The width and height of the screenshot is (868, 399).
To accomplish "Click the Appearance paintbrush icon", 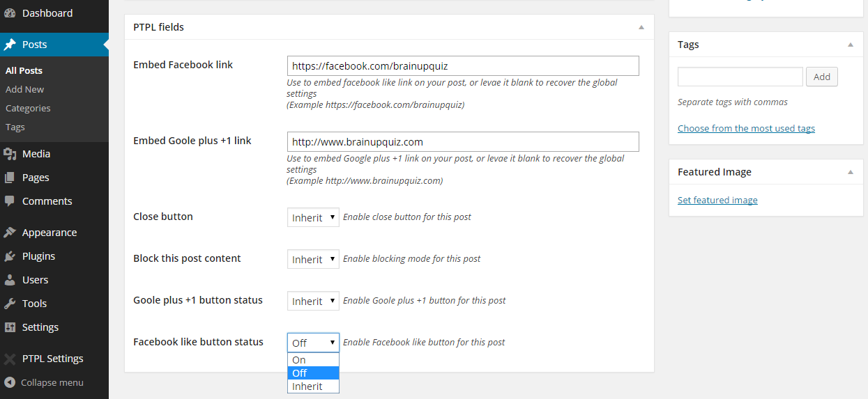I will tap(10, 233).
